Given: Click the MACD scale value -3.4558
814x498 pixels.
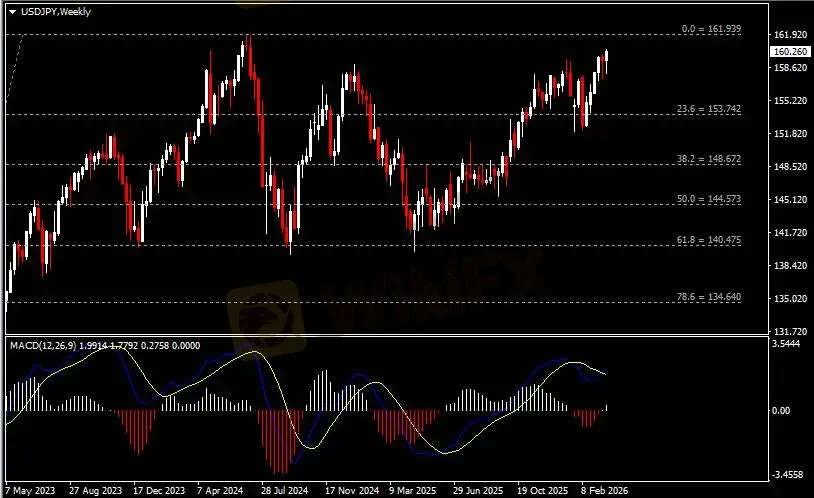Looking at the screenshot, I should point(788,475).
